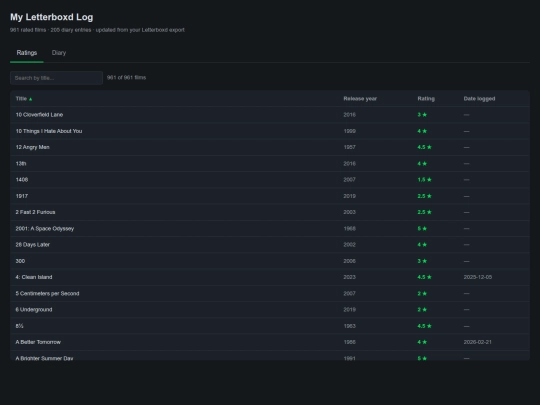Focus the Search by title field
This screenshot has height=405, width=540.
point(56,78)
